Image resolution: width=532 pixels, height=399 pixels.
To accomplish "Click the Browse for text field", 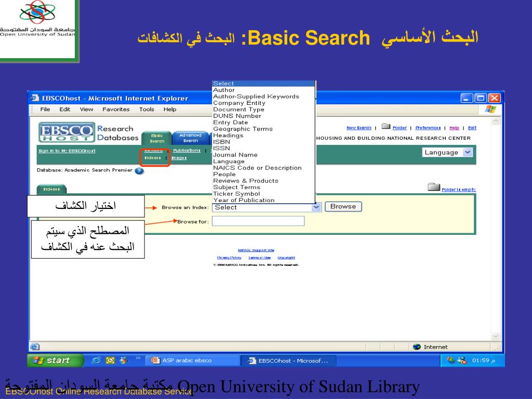I will [258, 221].
